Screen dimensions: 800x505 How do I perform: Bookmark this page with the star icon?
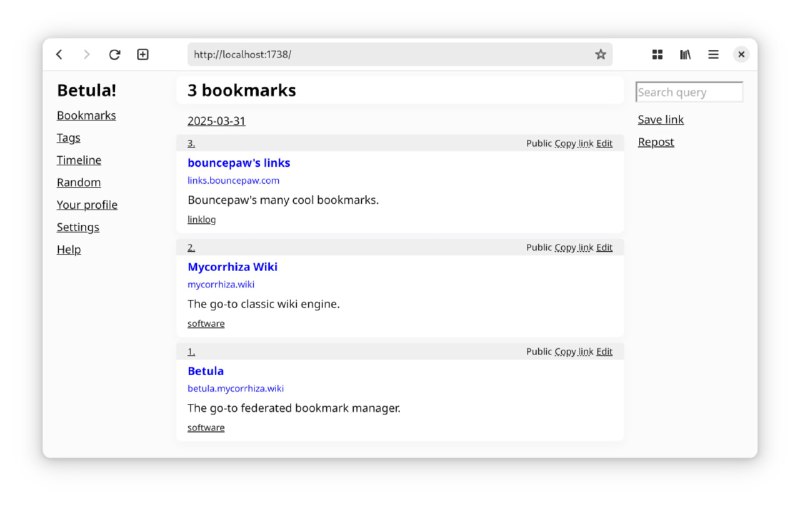point(601,55)
